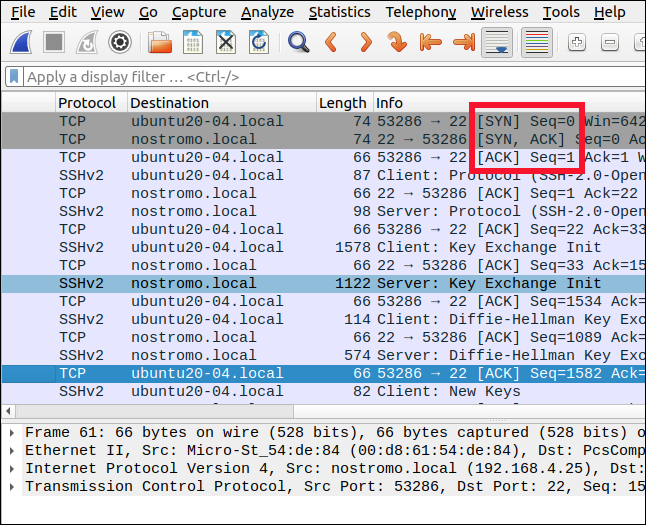646x525 pixels.
Task: Sort packets by the Protocol column header
Action: 88,103
